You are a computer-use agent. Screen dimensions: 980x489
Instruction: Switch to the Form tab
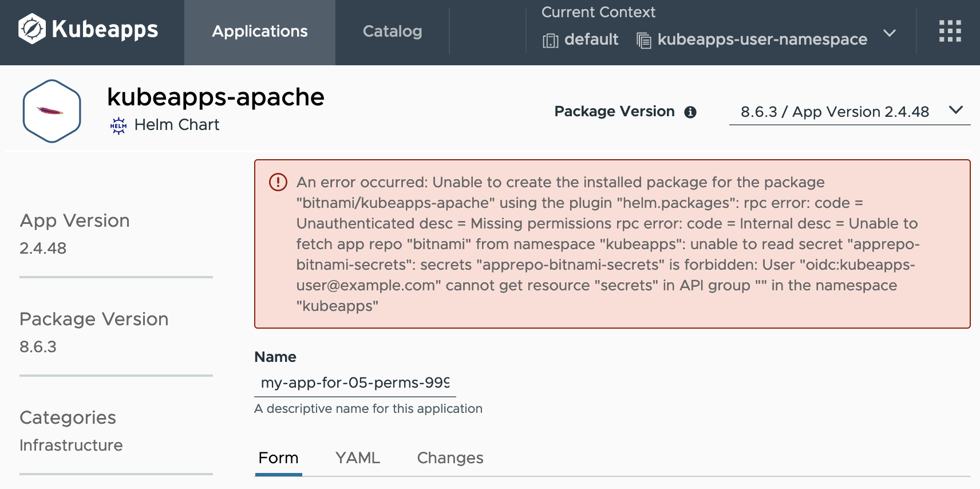[x=278, y=458]
